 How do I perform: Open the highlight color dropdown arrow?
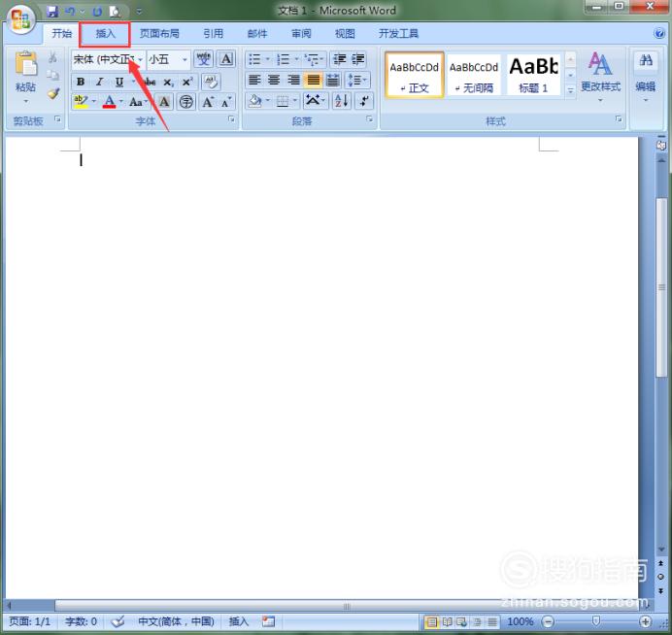click(93, 102)
